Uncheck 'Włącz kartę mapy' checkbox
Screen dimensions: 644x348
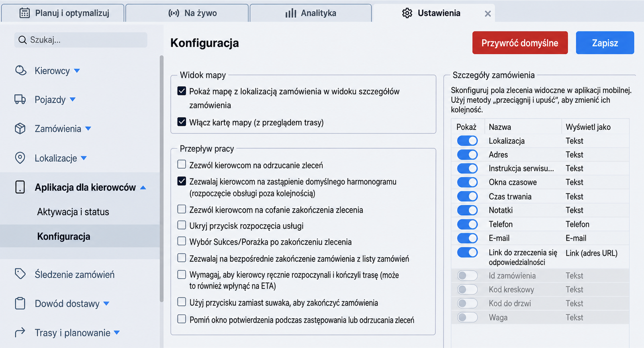point(182,122)
